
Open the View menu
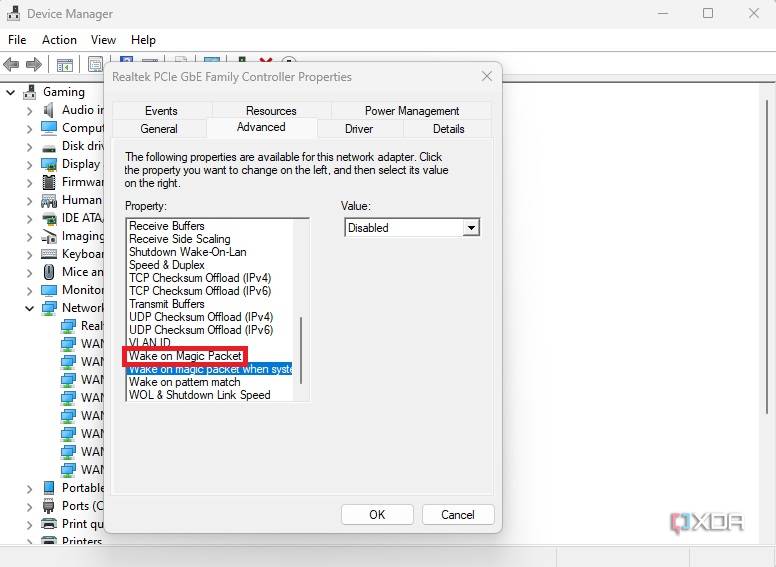pyautogui.click(x=103, y=40)
